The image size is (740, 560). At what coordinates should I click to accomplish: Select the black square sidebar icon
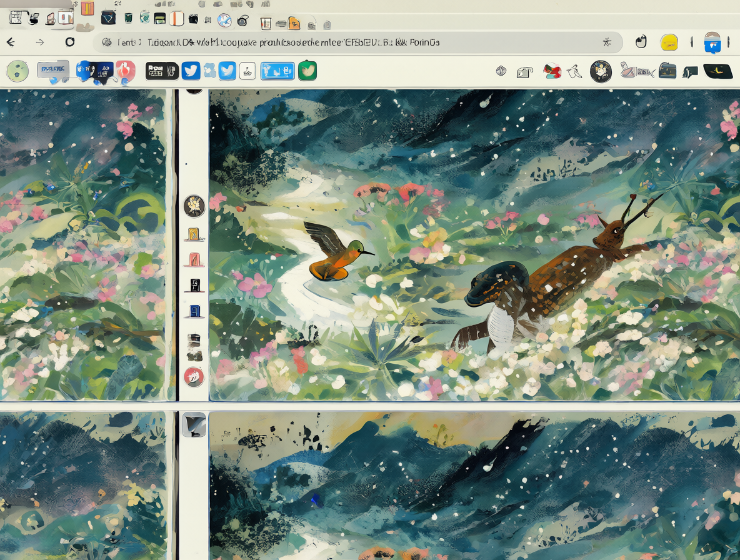coord(194,286)
